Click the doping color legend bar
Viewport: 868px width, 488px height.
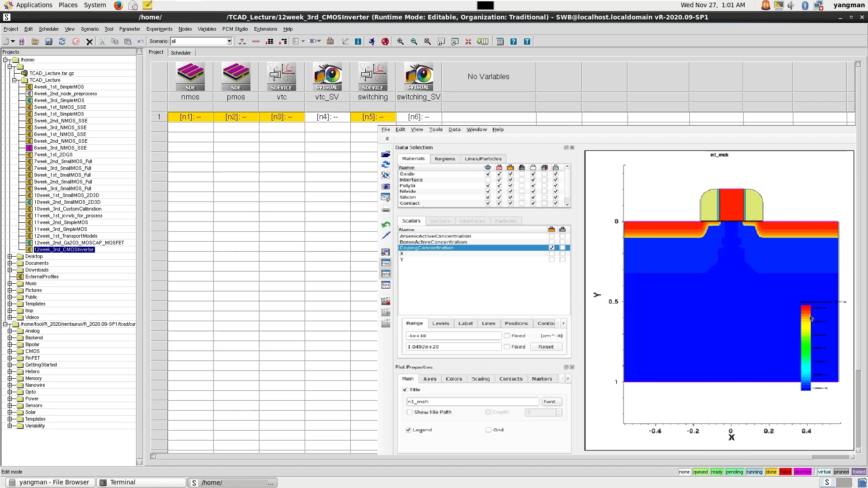click(x=806, y=348)
